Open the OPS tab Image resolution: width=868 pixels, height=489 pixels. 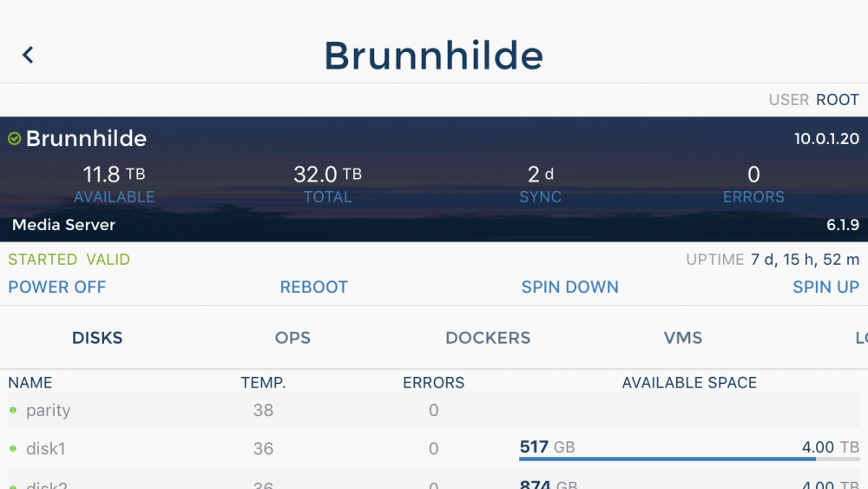(x=293, y=338)
